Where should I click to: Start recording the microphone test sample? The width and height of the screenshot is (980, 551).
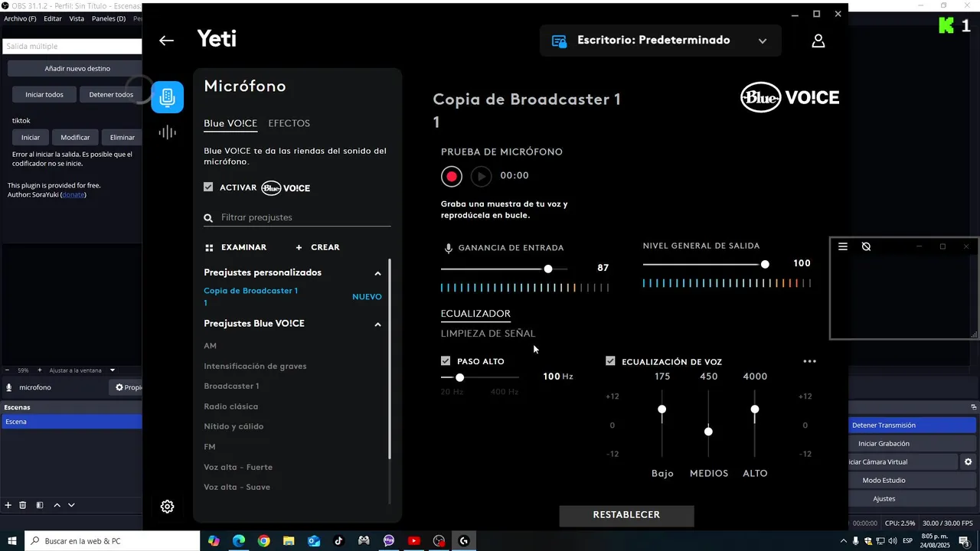(x=452, y=176)
